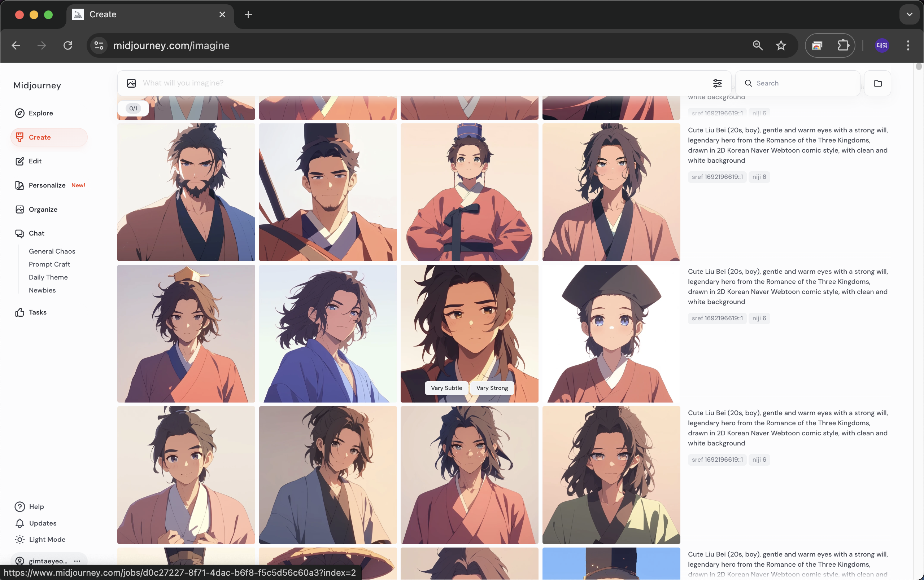The width and height of the screenshot is (924, 580).
Task: Click the Organize picture icon
Action: (x=19, y=209)
